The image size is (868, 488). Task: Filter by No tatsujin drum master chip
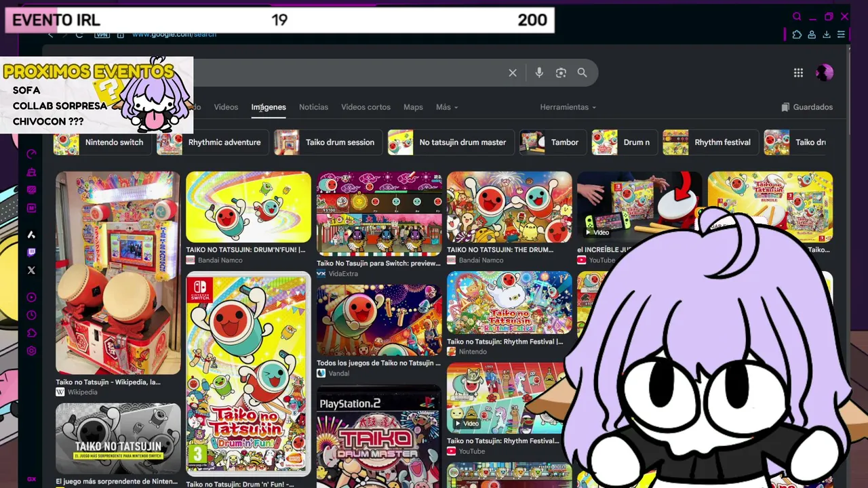point(451,142)
